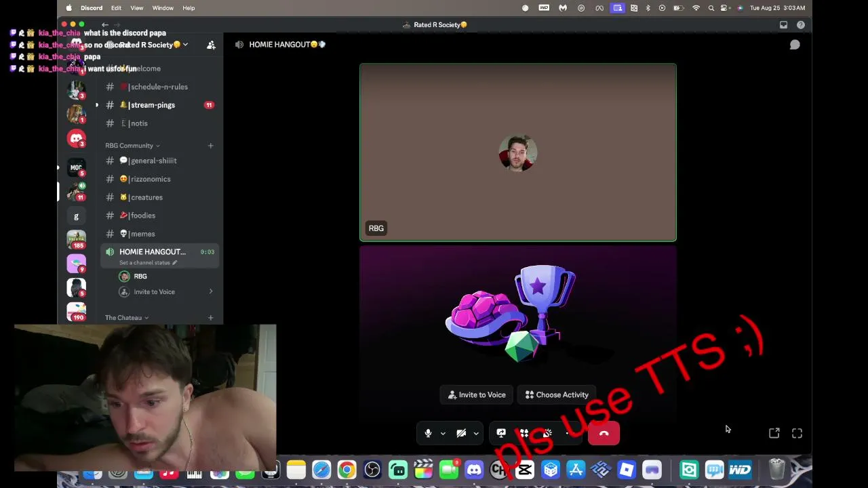This screenshot has width=868, height=488.
Task: Open the App Store from the Dock
Action: coord(576,470)
